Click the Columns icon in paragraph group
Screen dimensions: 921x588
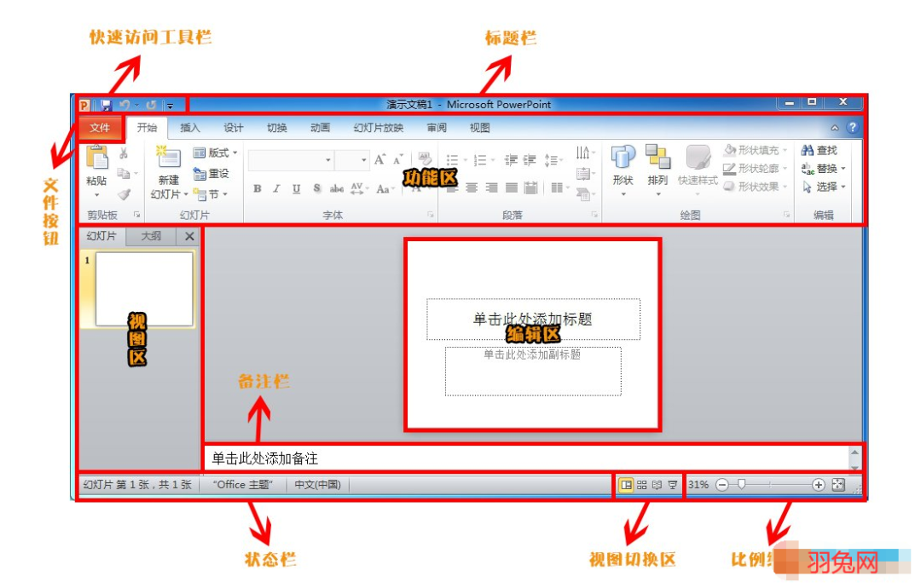pos(558,187)
